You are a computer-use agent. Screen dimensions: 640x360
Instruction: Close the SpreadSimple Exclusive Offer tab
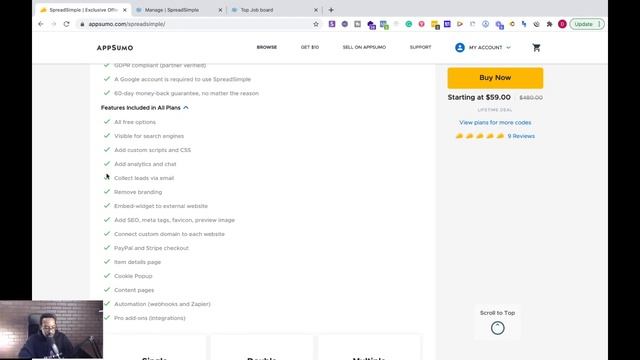[124, 10]
